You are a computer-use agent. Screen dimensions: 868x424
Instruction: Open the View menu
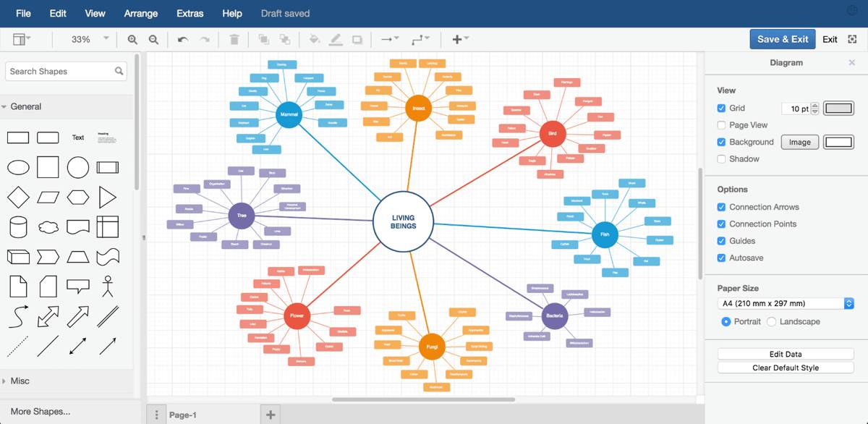[x=95, y=14]
